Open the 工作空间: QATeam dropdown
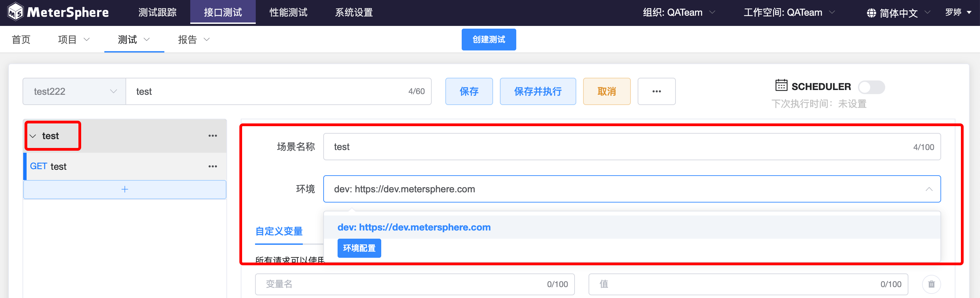 [x=789, y=13]
